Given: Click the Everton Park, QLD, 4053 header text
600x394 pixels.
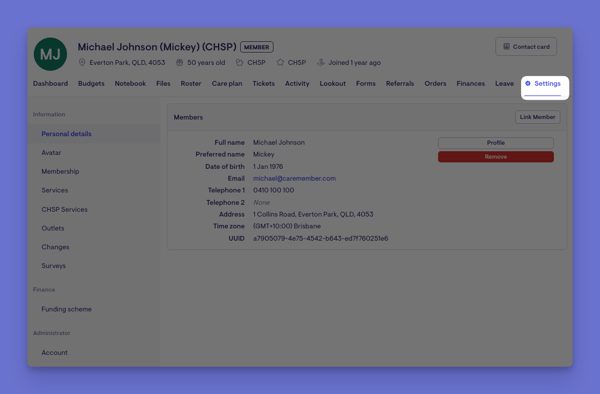Looking at the screenshot, I should (127, 62).
